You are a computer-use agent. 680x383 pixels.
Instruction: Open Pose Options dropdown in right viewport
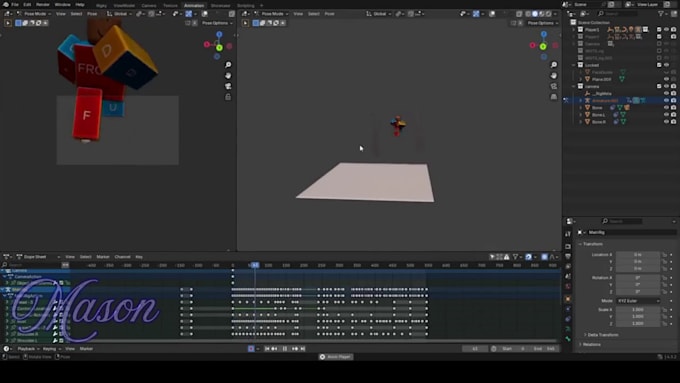[542, 23]
